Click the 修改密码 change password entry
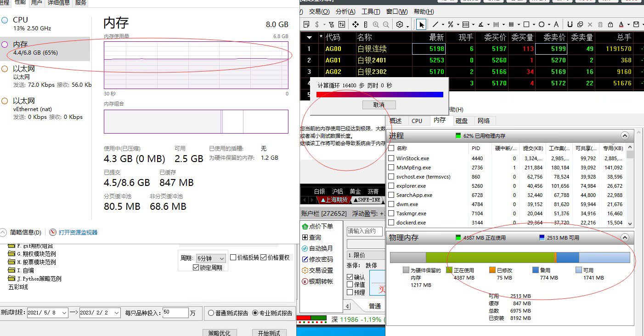 coord(317,259)
